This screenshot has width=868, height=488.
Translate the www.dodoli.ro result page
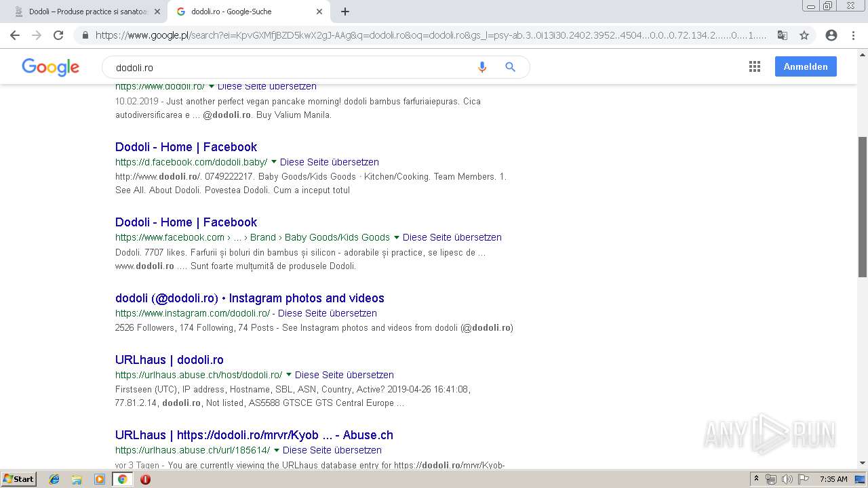tap(267, 86)
